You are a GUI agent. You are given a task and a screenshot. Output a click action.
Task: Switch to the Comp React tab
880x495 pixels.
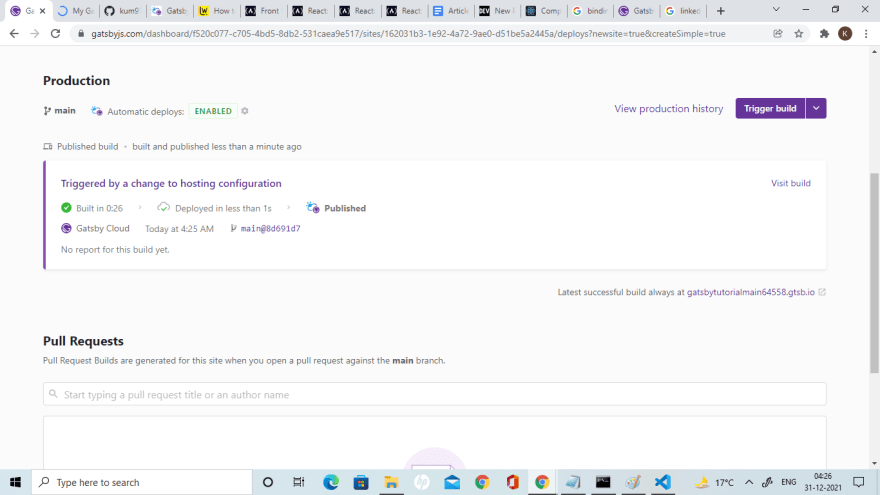(544, 11)
